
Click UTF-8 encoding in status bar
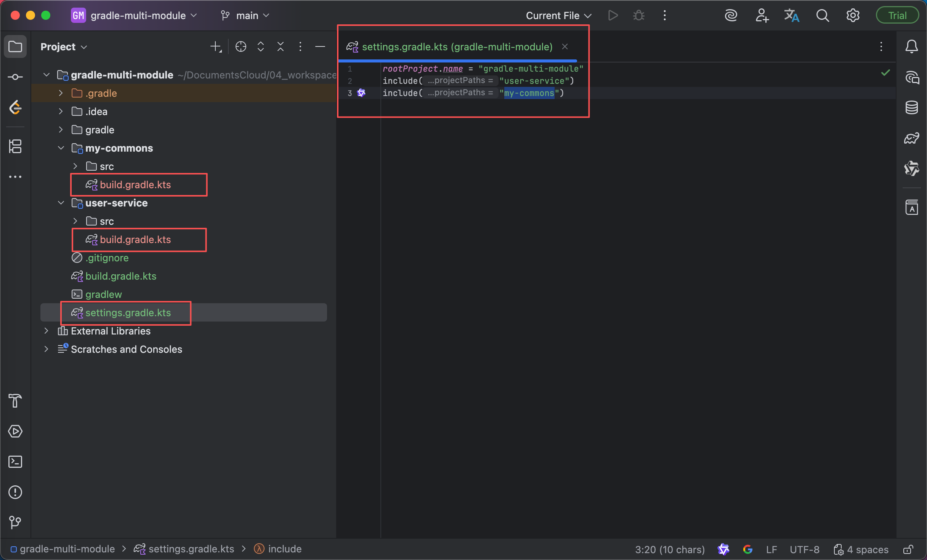[804, 549]
